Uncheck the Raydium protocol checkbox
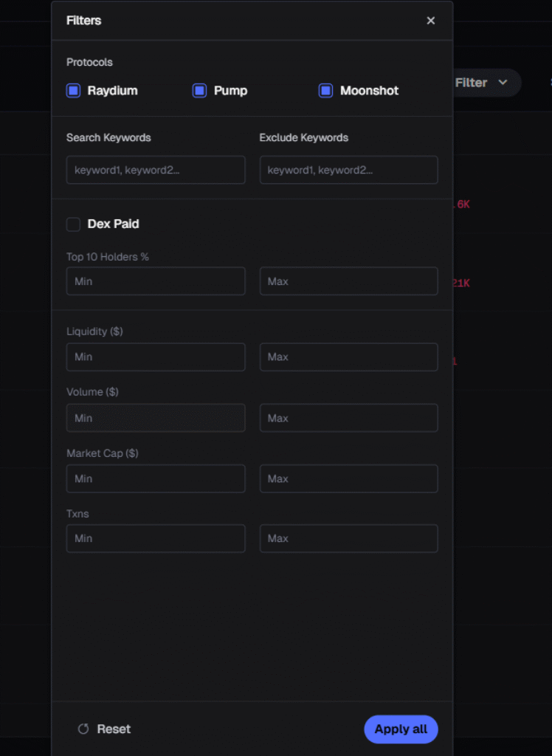Screen dimensions: 552x756 pos(73,91)
